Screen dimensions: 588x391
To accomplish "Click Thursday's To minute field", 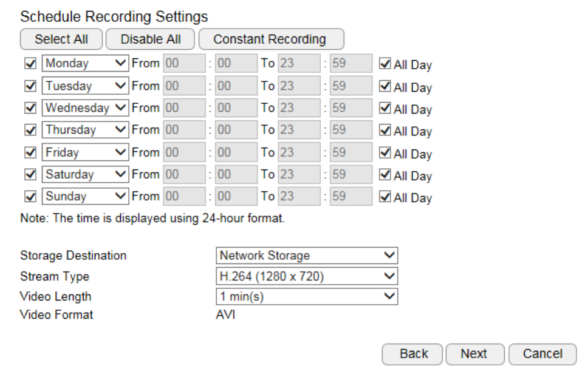I will [x=351, y=131].
